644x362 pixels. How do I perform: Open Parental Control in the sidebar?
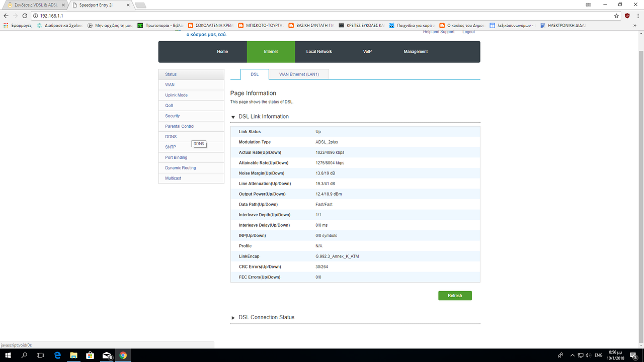(180, 126)
